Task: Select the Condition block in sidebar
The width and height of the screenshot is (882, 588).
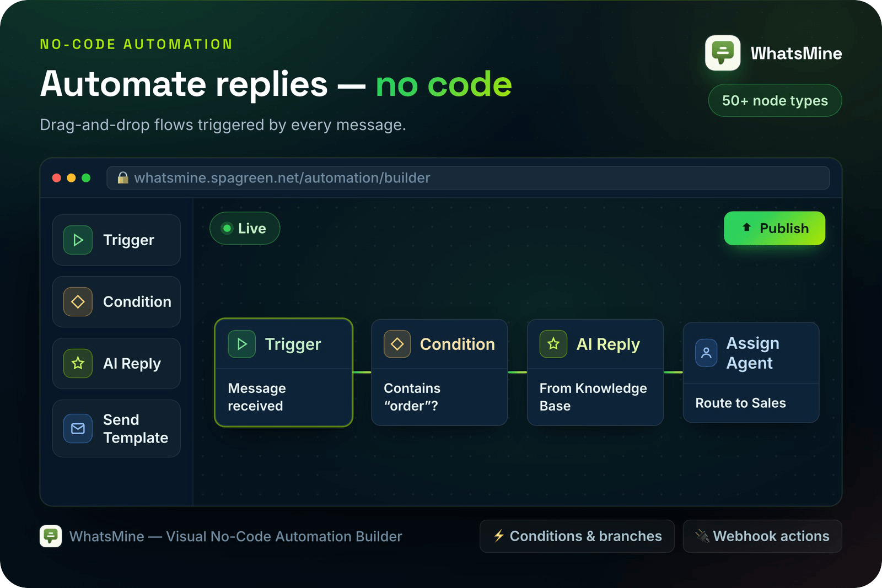Action: 116,302
